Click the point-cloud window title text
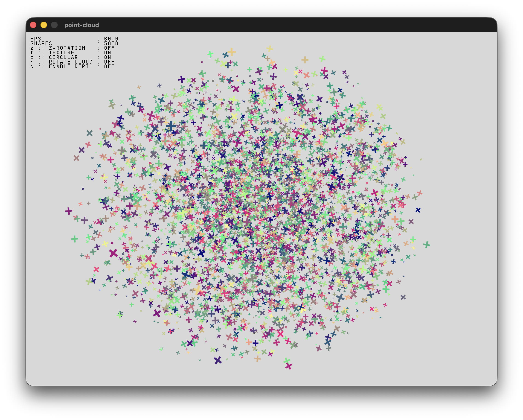This screenshot has height=420, width=523. (81, 25)
